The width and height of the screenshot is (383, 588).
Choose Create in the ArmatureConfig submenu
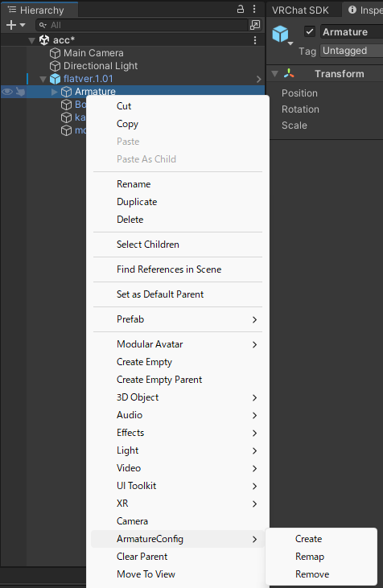pos(321,539)
